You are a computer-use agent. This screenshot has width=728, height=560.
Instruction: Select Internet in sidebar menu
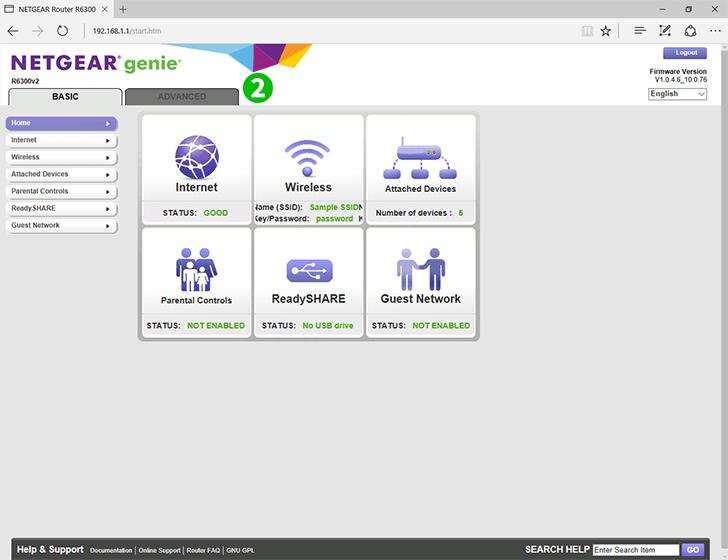(61, 140)
